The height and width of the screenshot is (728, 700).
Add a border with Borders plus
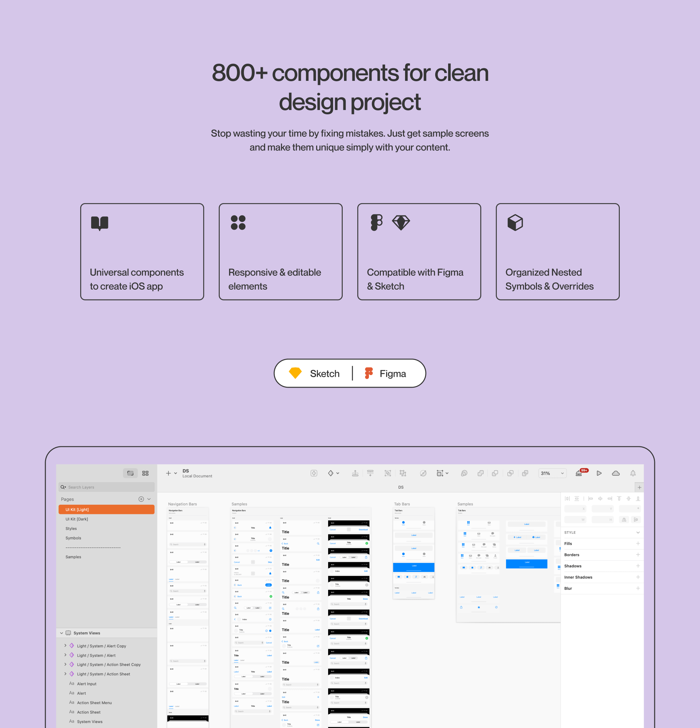click(x=638, y=555)
